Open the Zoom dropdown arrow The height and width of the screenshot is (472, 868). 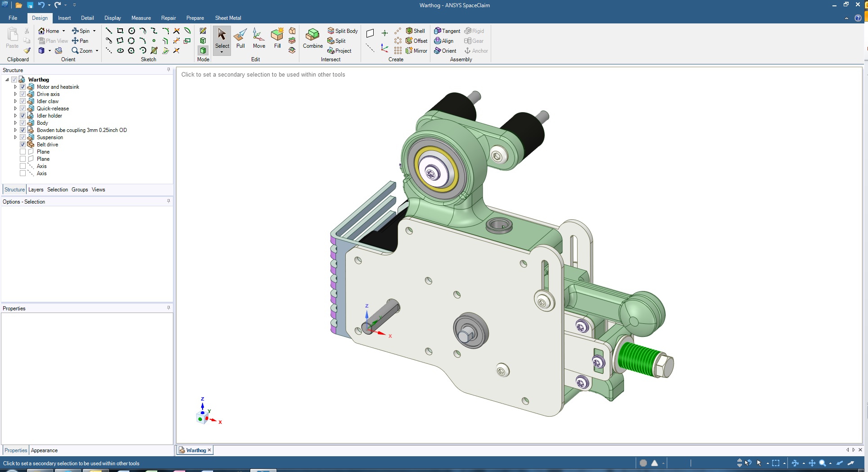[97, 51]
